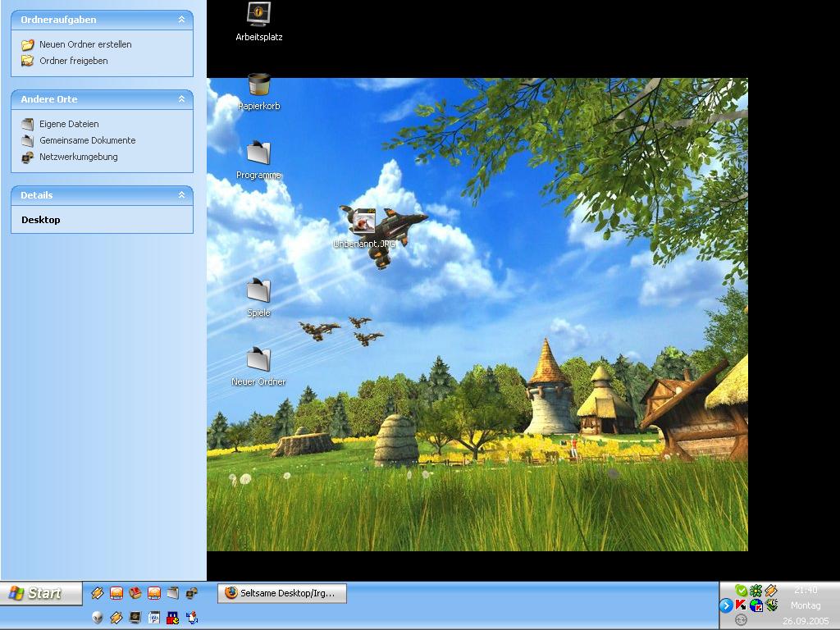Click the Word document quick launch icon
840x630 pixels.
coord(154,618)
